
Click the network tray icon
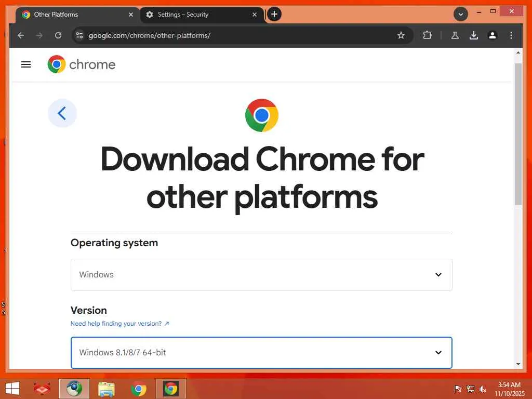[x=471, y=389]
